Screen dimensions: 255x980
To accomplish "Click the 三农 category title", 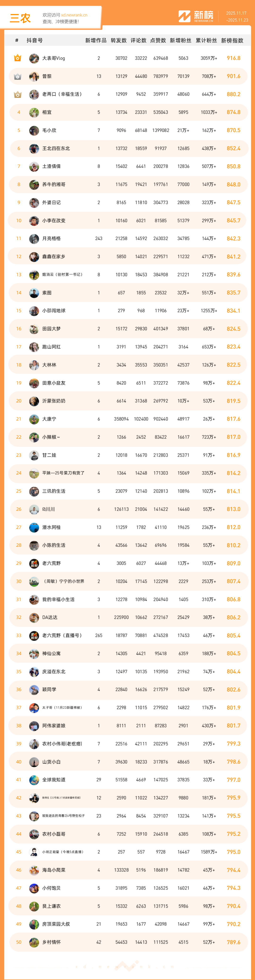I will [x=20, y=18].
